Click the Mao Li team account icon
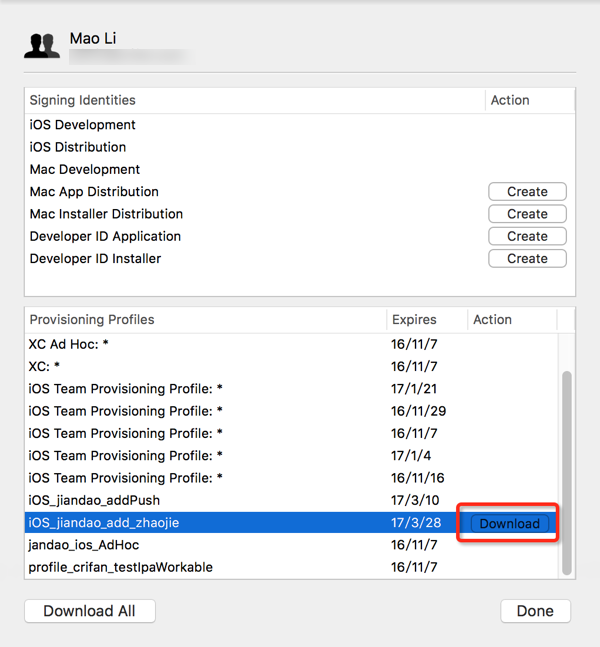The image size is (600, 647). click(42, 46)
